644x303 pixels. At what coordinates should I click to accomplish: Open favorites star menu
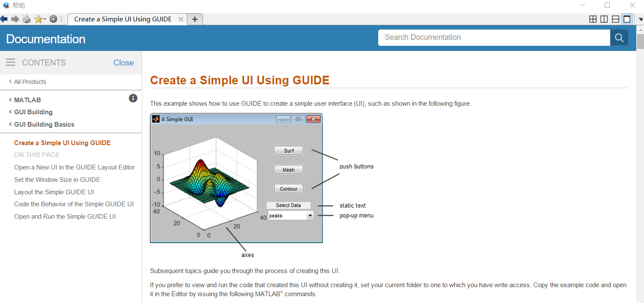click(40, 19)
